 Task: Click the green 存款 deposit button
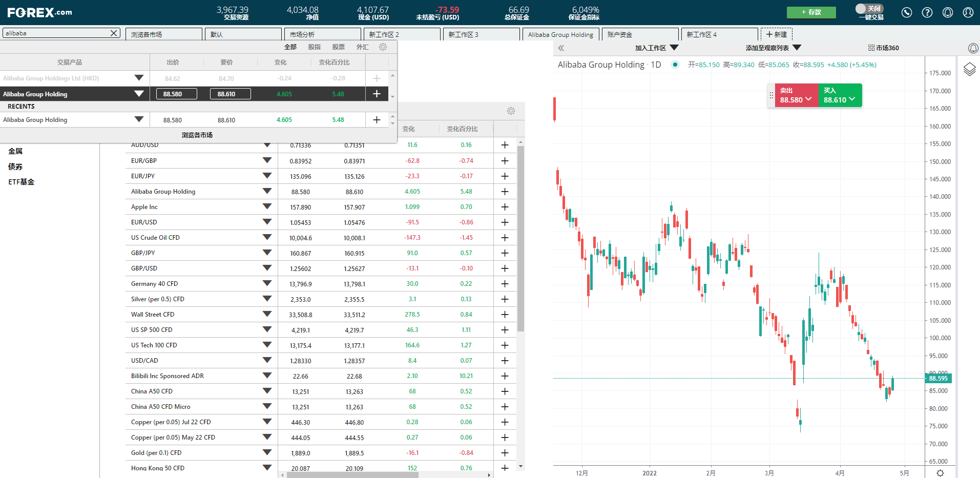pyautogui.click(x=811, y=12)
